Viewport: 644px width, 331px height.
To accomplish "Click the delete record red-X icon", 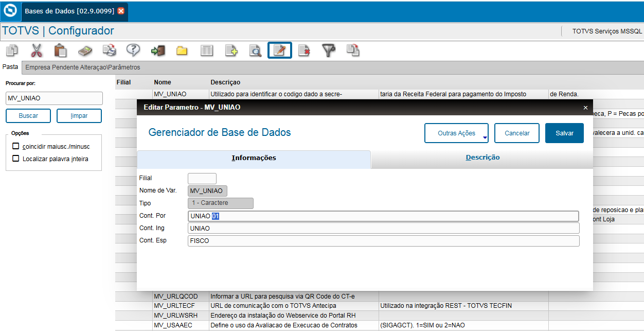I will point(304,50).
